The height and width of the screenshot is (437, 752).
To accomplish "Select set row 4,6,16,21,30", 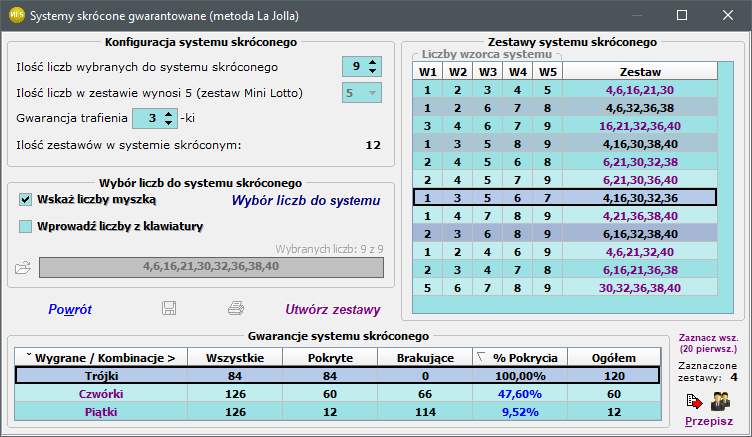I will point(565,90).
